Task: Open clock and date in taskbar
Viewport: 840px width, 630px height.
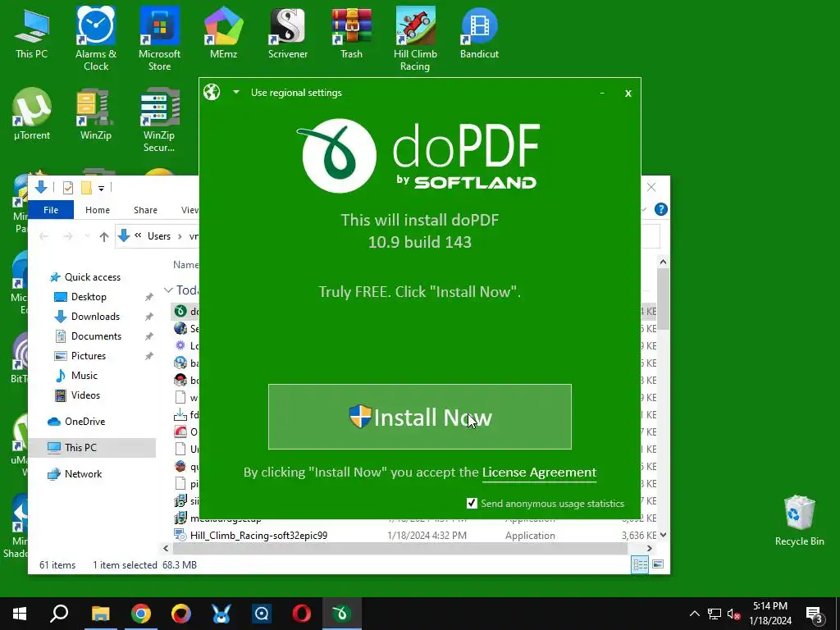Action: [770, 614]
